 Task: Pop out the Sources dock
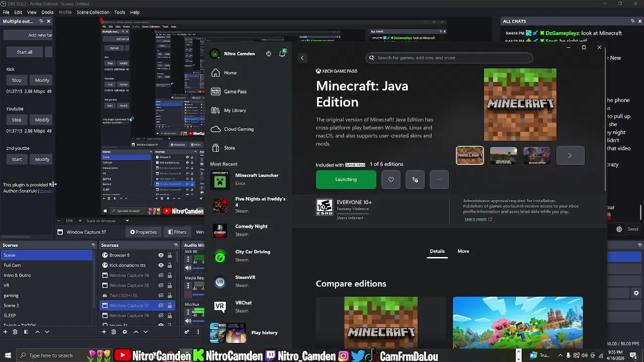[175, 245]
